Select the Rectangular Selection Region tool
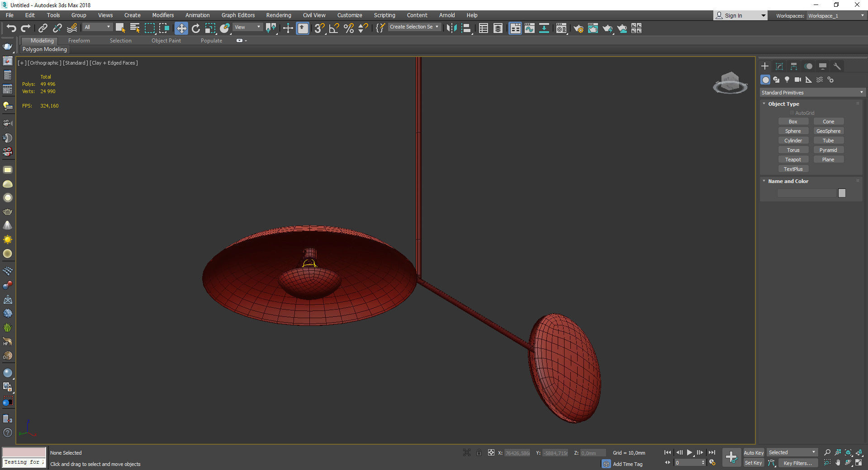Image resolution: width=868 pixels, height=470 pixels. [149, 28]
